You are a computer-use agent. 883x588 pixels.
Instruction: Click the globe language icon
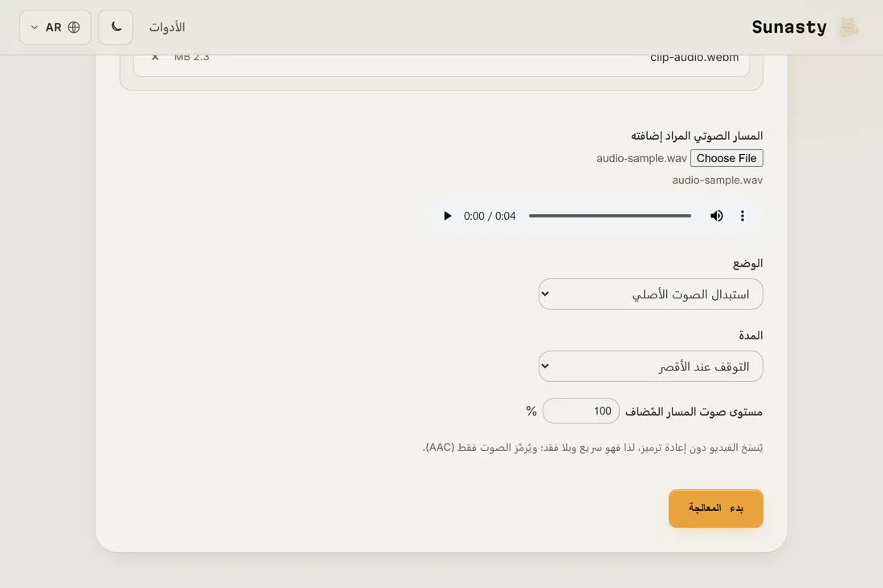(x=74, y=27)
